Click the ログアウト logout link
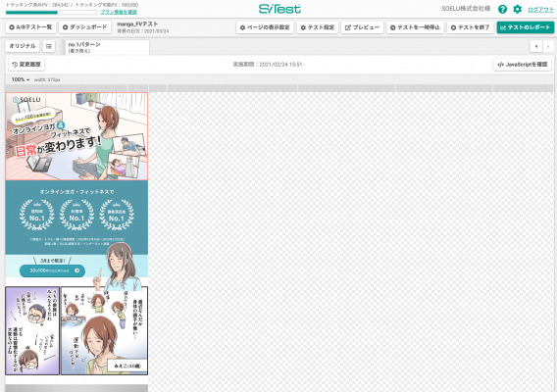Image resolution: width=557 pixels, height=392 pixels. point(540,10)
